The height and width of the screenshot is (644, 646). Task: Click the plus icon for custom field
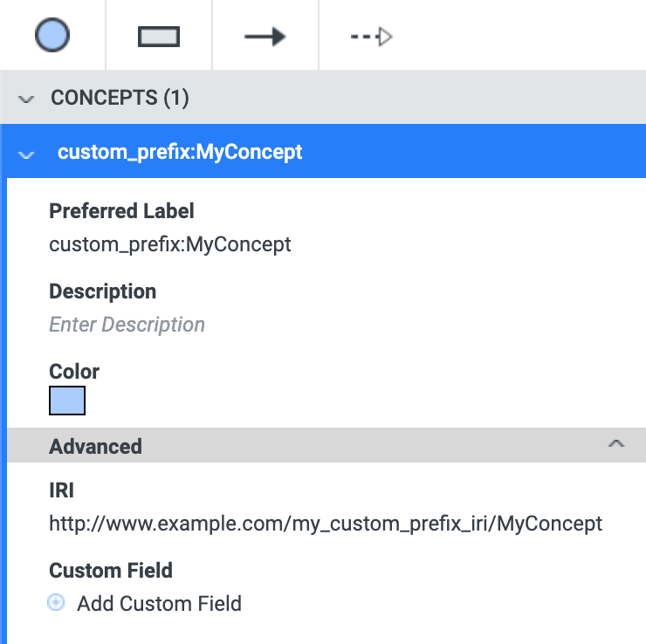(56, 602)
